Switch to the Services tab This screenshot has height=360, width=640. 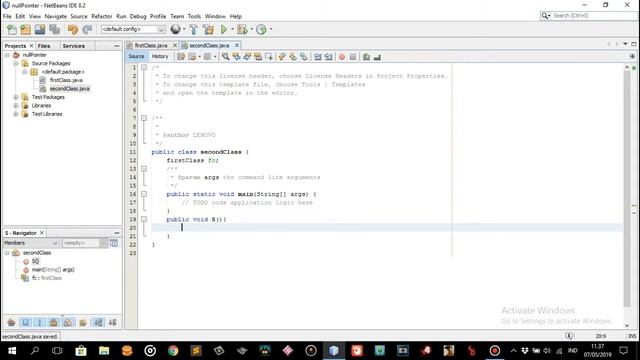tap(73, 46)
